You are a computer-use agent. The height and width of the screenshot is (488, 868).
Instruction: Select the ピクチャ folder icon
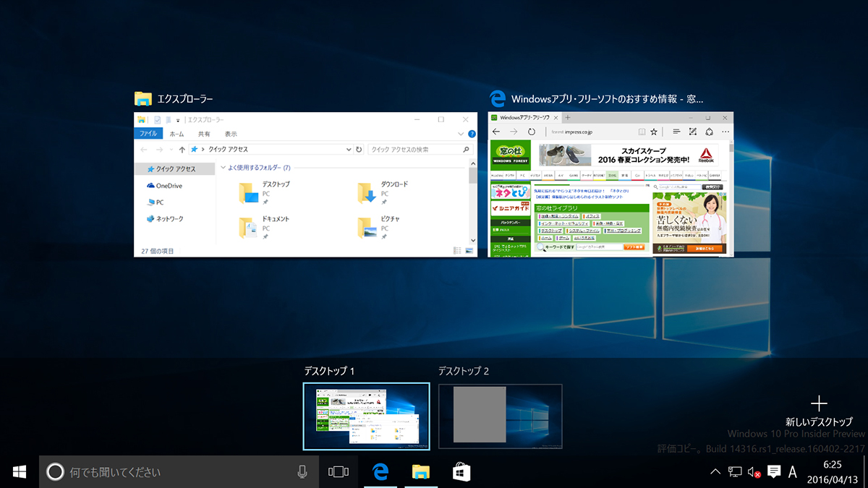click(x=367, y=228)
